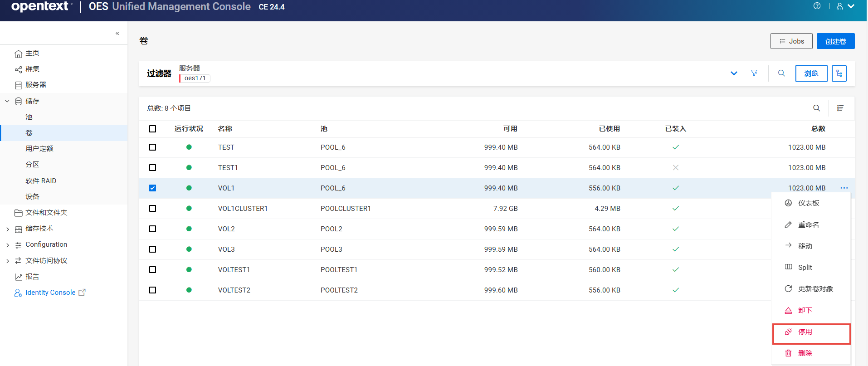
Task: Toggle the select-all volumes checkbox
Action: click(x=152, y=129)
